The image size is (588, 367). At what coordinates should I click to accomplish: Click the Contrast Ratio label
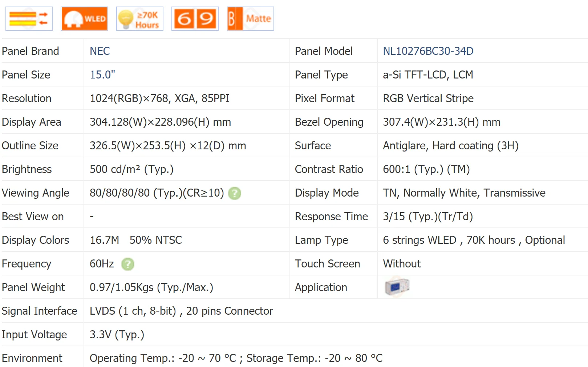[329, 169]
